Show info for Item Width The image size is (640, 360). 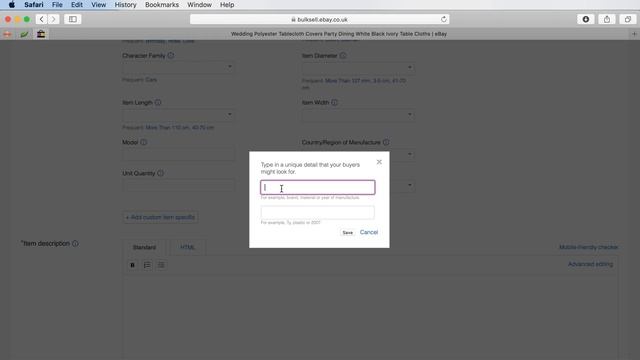(x=334, y=102)
